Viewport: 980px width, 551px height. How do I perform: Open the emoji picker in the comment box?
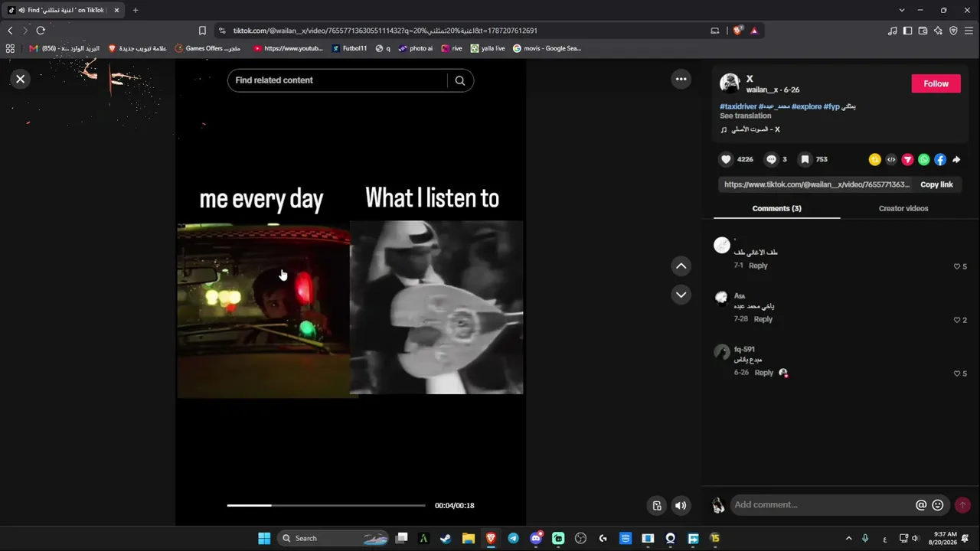pos(938,505)
